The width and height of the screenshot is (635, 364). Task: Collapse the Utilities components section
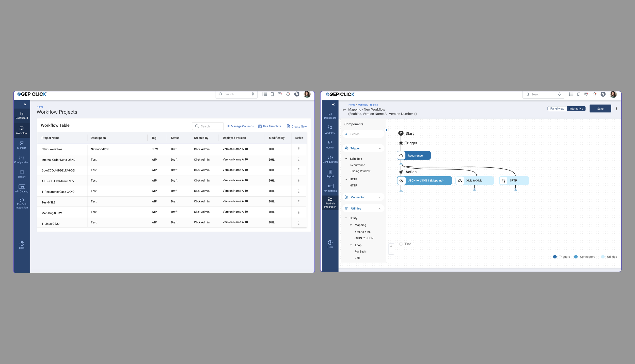click(x=379, y=209)
